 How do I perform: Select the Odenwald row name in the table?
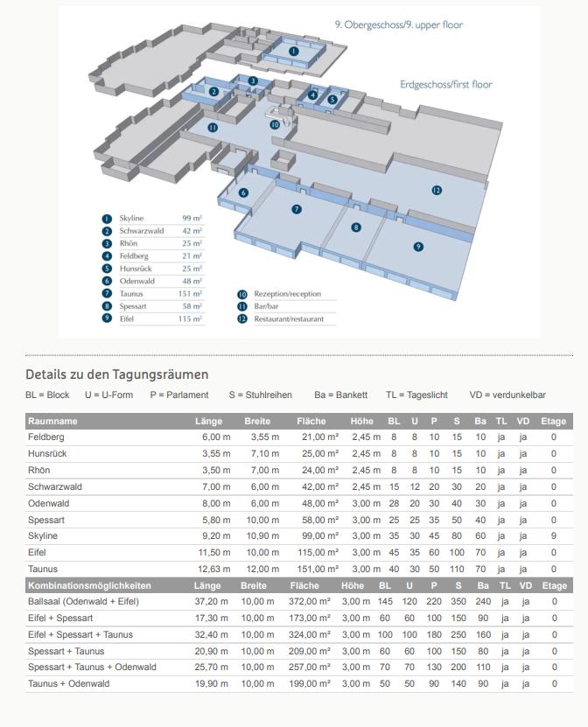click(49, 504)
